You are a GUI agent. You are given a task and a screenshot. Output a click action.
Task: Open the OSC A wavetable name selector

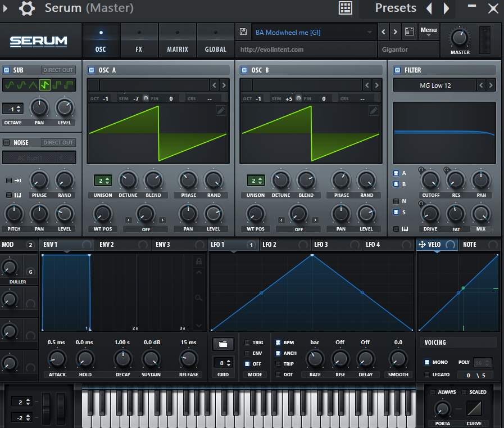point(155,85)
